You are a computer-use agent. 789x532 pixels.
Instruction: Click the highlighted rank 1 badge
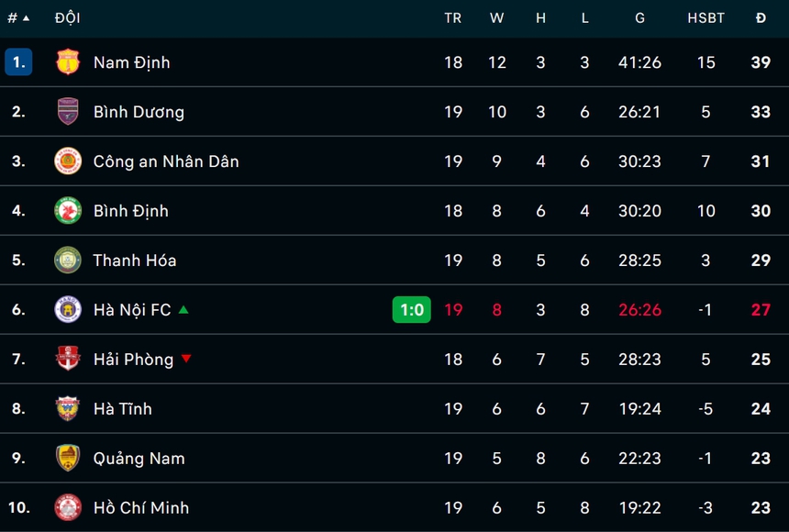click(x=18, y=62)
